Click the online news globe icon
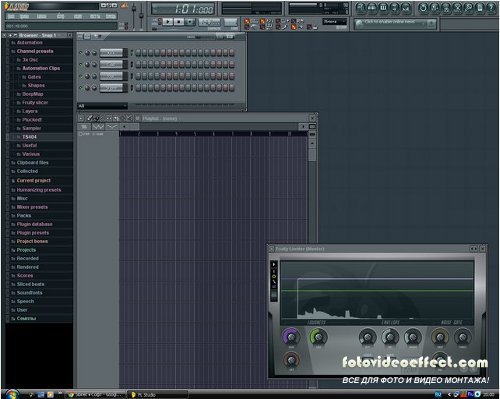Viewport: 500px width, 399px height. click(359, 24)
